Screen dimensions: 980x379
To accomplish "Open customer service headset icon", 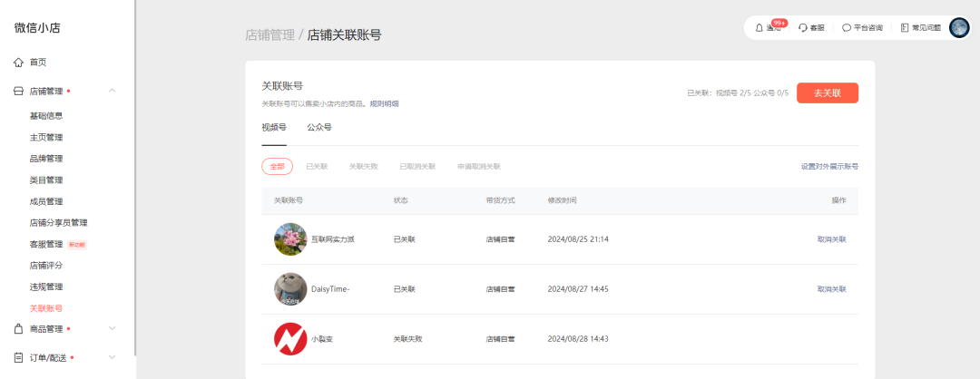I will pos(802,28).
